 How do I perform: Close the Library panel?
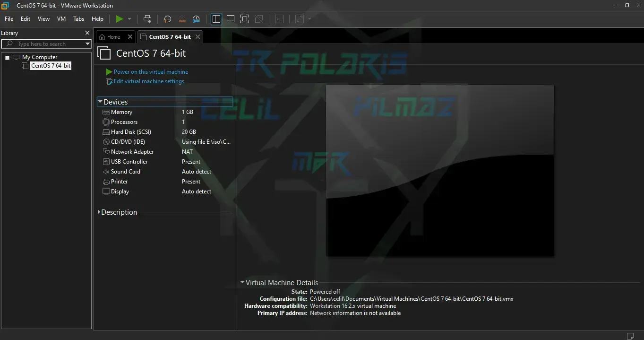(87, 33)
